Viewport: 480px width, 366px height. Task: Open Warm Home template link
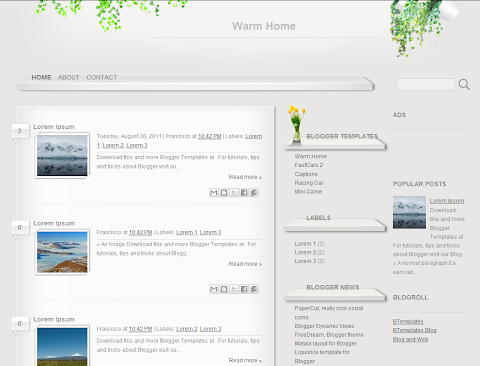311,156
